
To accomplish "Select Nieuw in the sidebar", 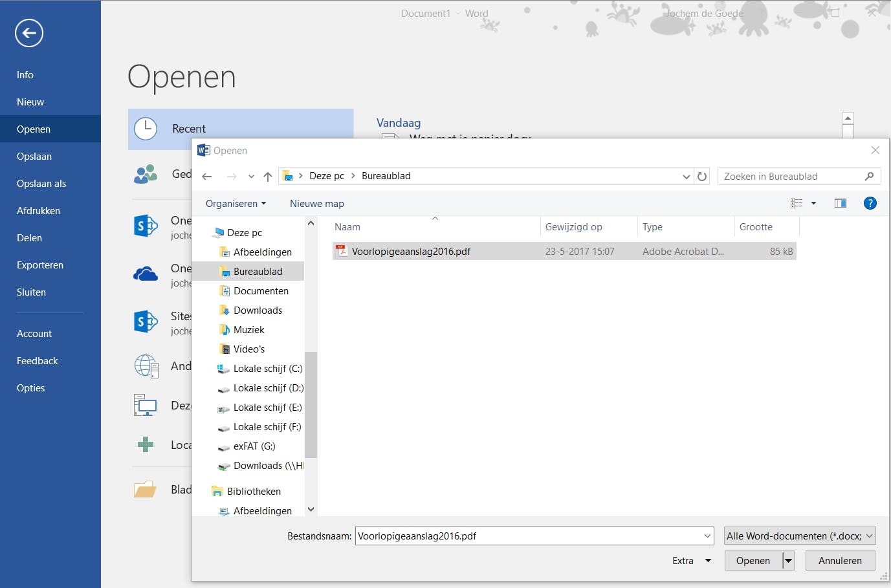I will [30, 102].
